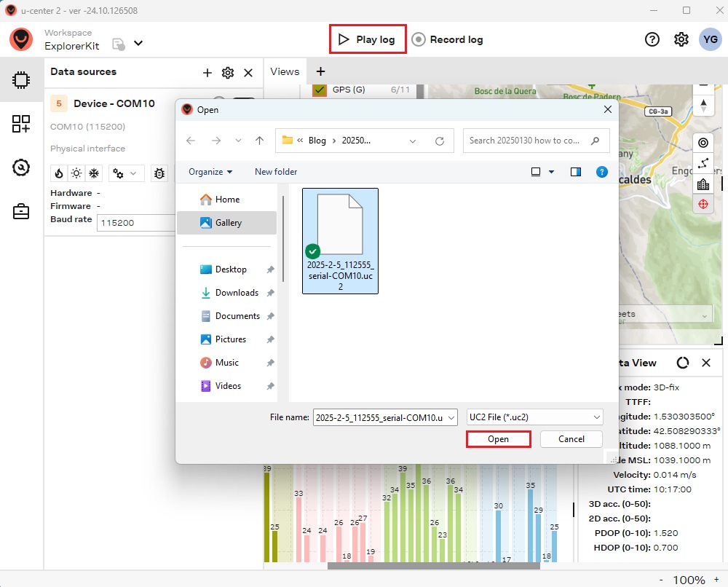This screenshot has height=587, width=728.
Task: Click the red map crosshair center icon
Action: click(703, 204)
